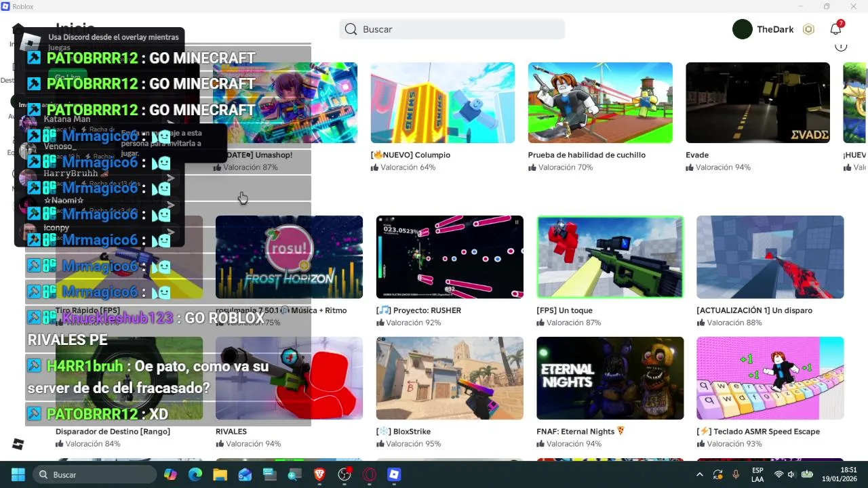Open the volume speaker tray icon

(791, 474)
